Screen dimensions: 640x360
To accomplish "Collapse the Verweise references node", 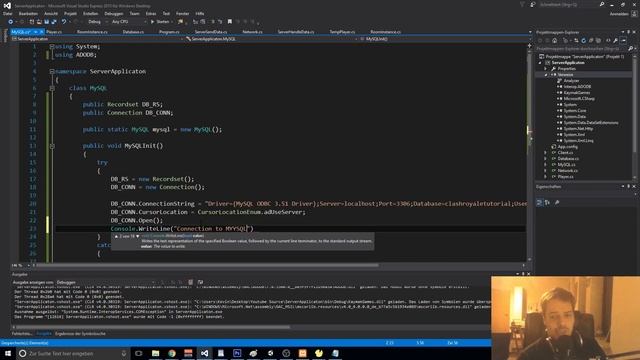I will pos(546,75).
